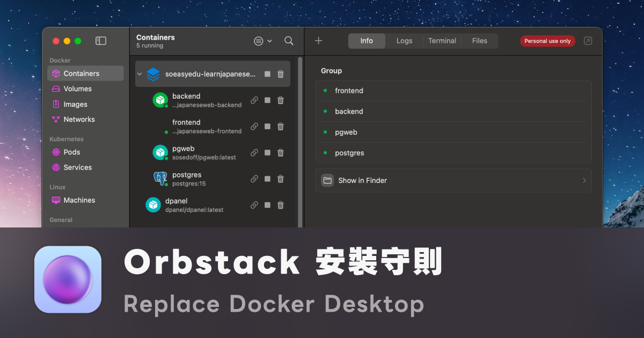Viewport: 644px width, 338px height.
Task: Open Linux Machines section
Action: pyautogui.click(x=85, y=200)
